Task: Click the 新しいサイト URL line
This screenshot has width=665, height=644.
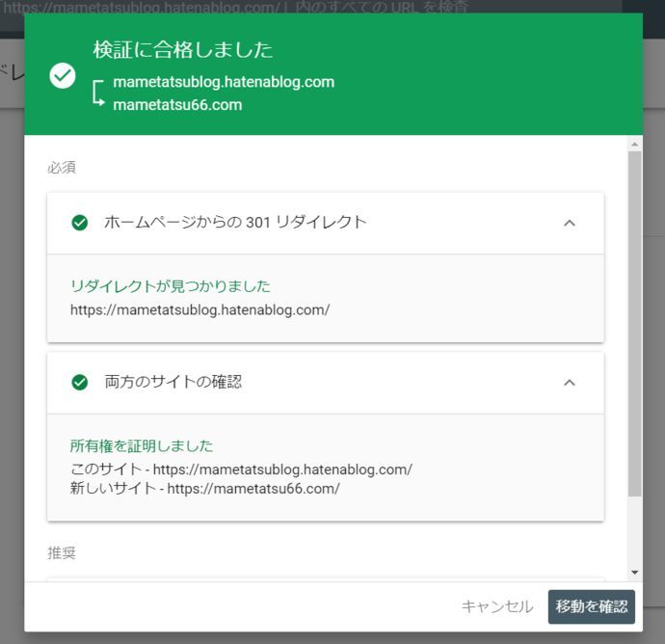Action: pyautogui.click(x=205, y=489)
